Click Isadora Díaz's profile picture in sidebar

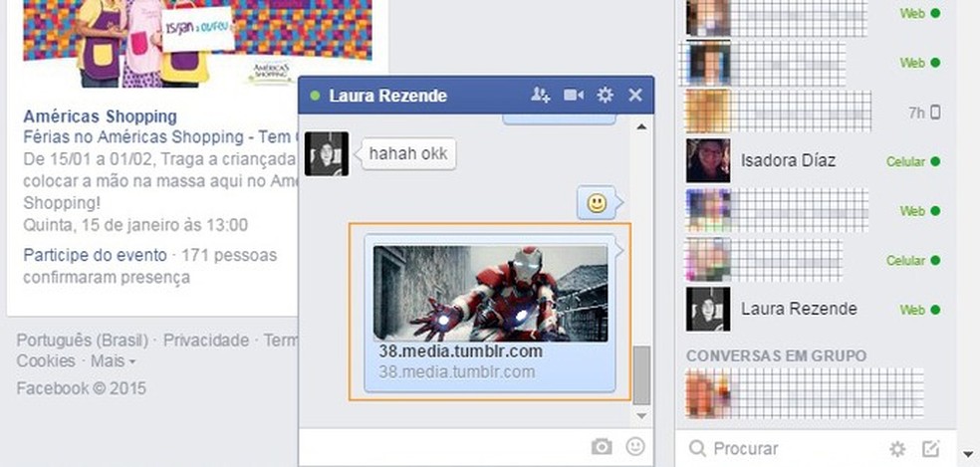708,160
